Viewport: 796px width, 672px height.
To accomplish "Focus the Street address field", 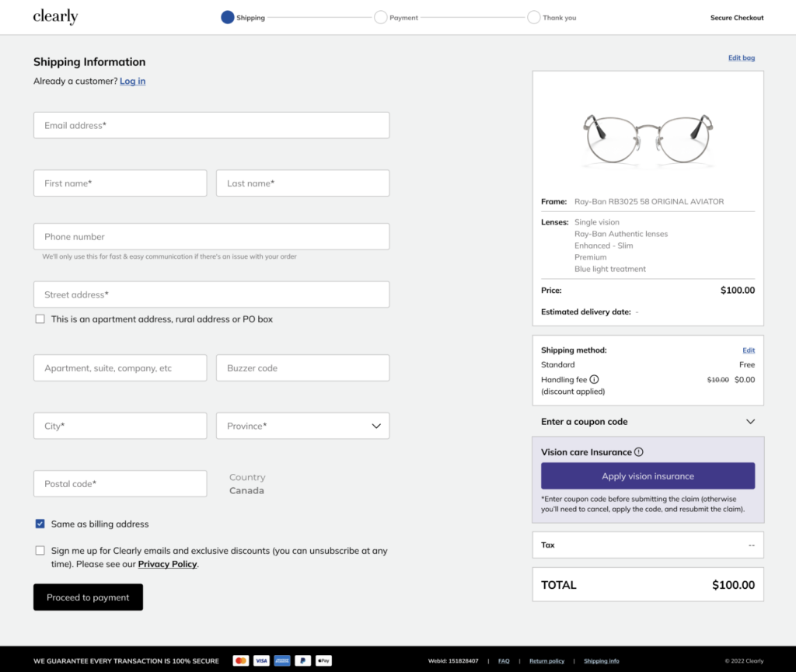I will coord(211,294).
